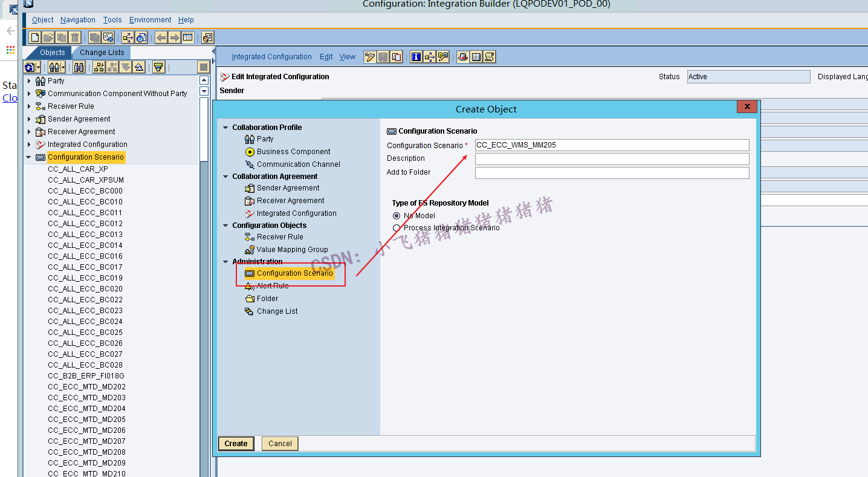Click the funnel Filter icon
This screenshot has width=868, height=477.
158,67
